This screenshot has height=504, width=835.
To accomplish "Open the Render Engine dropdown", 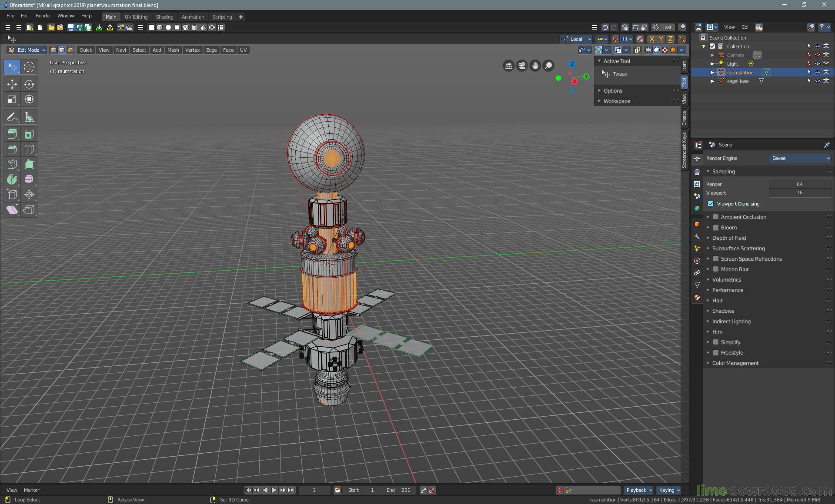I will pyautogui.click(x=800, y=158).
